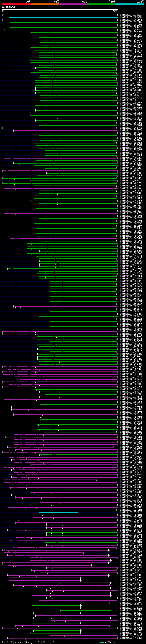The height and width of the screenshot is (644, 146).
Task: Select label UniRef100_Q9XF90
Action: click(x=131, y=331)
